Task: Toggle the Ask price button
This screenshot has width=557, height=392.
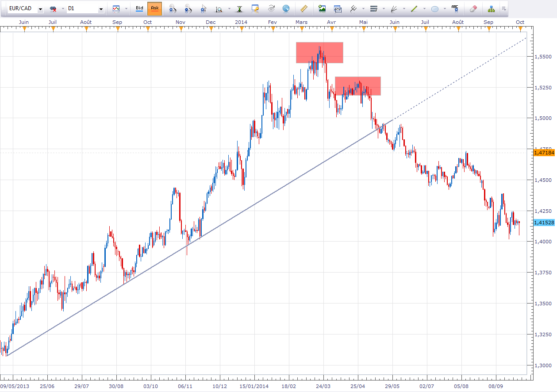Action: coord(154,8)
